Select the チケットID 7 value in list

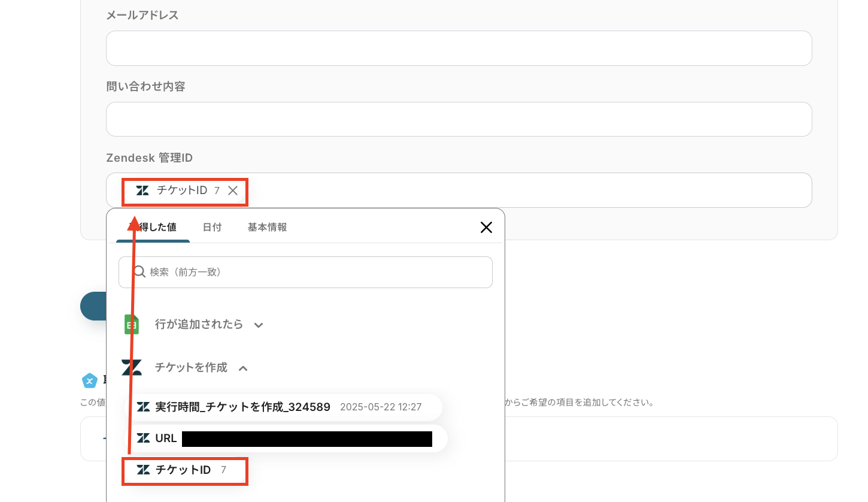185,470
